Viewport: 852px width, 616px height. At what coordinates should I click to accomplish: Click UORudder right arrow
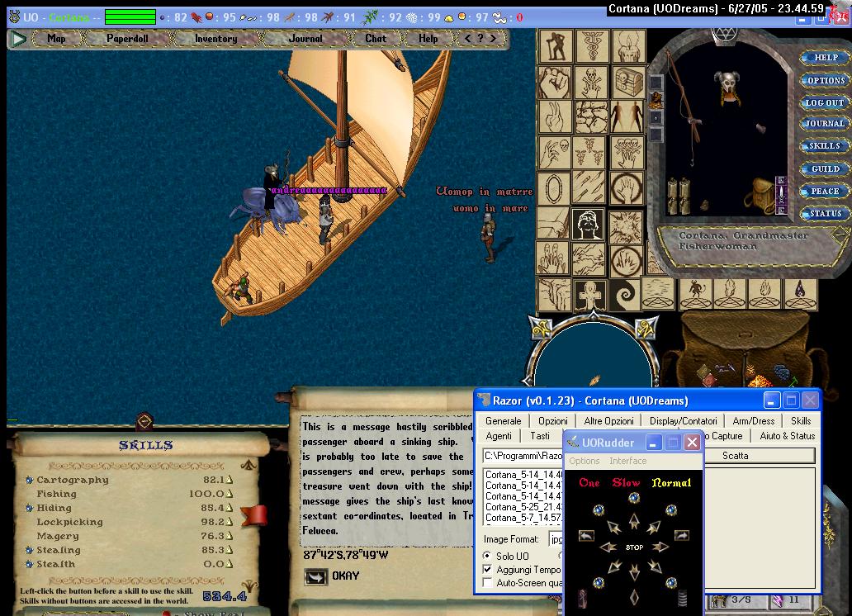coord(660,547)
